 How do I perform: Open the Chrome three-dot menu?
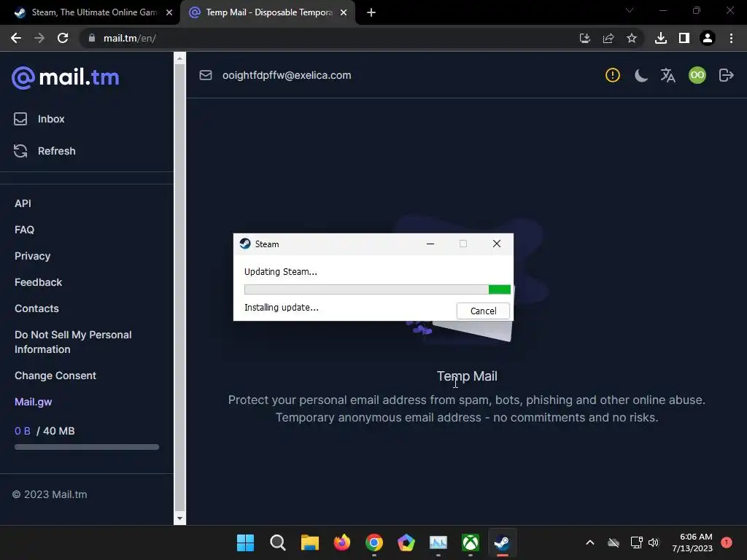tap(731, 38)
